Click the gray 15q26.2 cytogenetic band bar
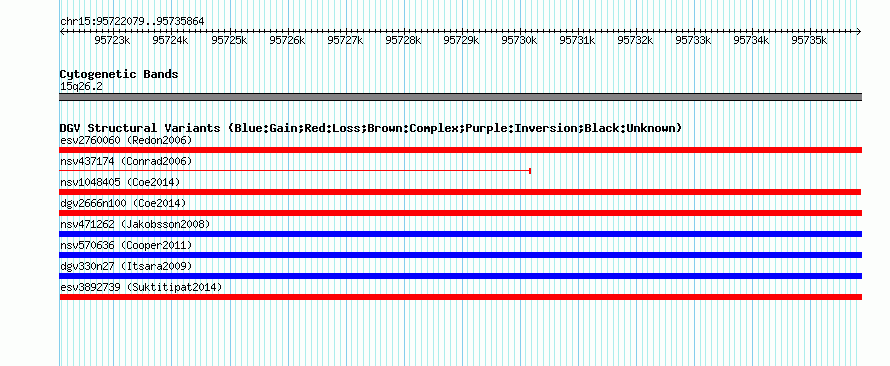The height and width of the screenshot is (366, 890). [460, 97]
